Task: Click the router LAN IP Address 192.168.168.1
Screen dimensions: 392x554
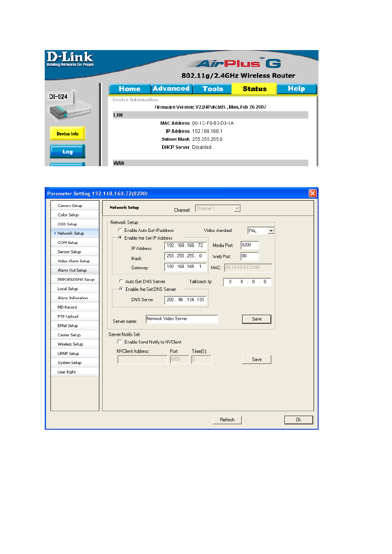Action: pos(207,131)
